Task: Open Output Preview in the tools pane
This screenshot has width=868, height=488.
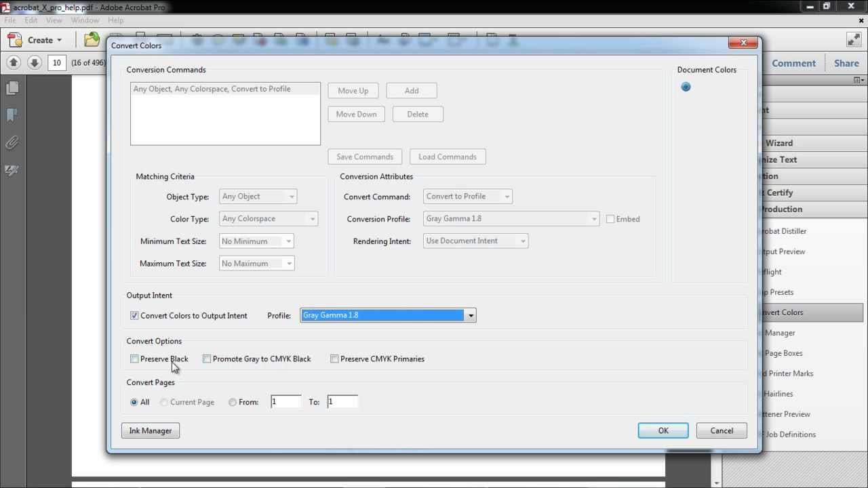Action: (784, 251)
